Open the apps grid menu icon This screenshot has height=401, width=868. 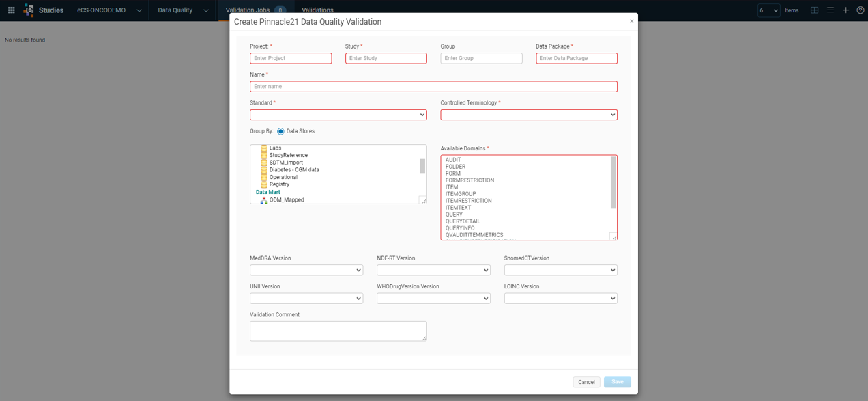point(11,10)
